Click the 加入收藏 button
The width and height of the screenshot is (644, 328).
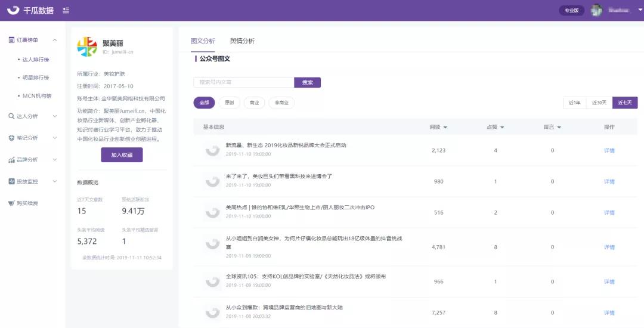click(x=122, y=155)
